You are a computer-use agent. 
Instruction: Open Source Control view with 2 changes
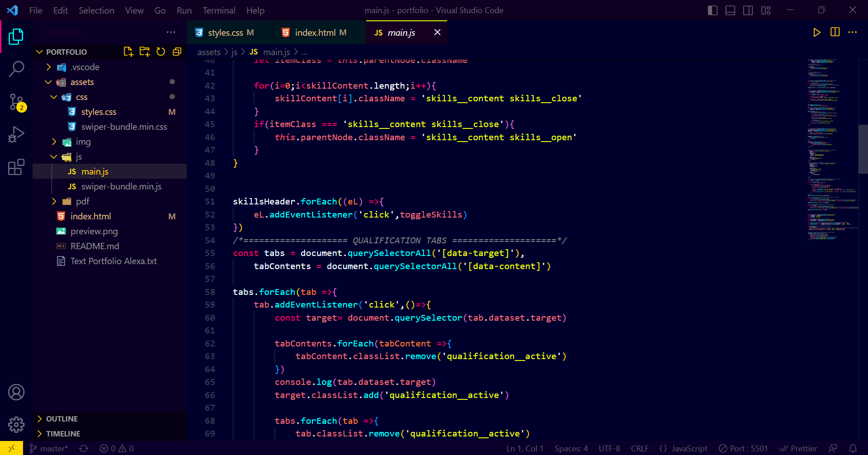pos(17,102)
